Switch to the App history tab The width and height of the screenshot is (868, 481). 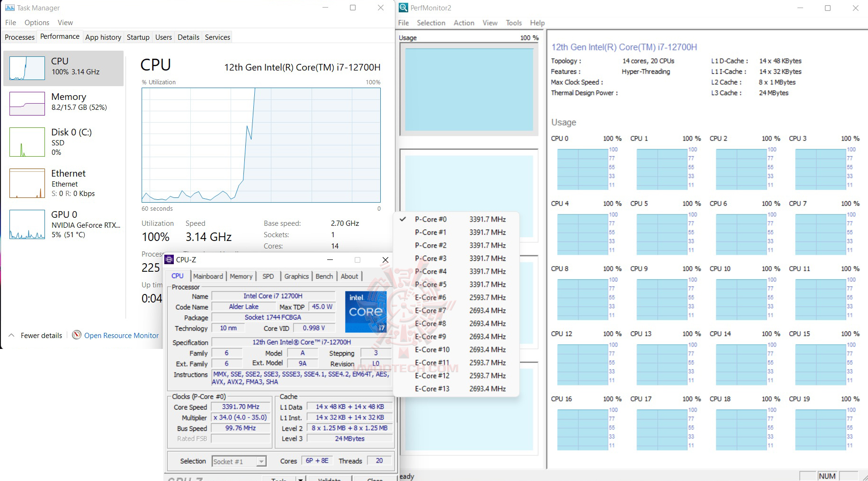point(103,37)
